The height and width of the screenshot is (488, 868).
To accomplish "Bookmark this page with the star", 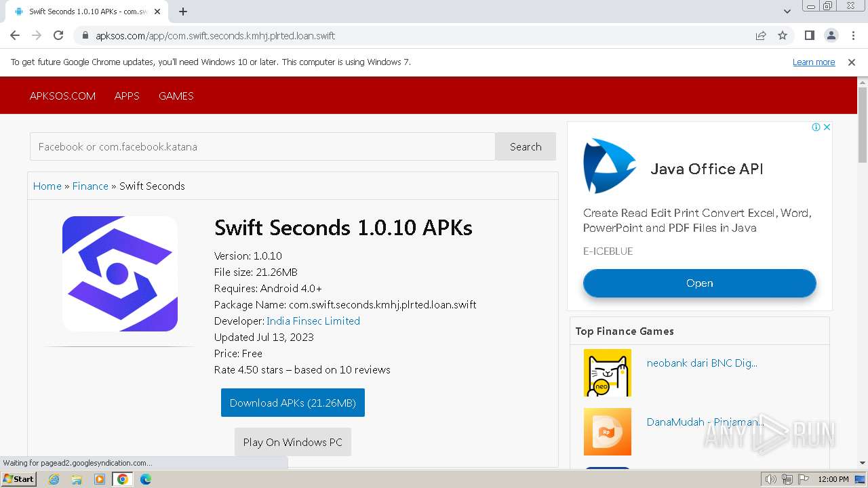I will click(783, 35).
